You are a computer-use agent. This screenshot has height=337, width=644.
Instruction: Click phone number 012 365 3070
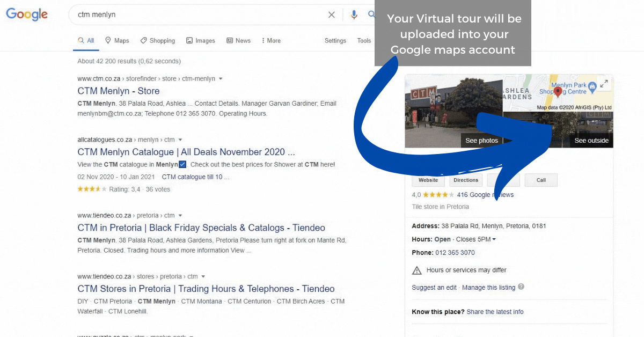455,253
